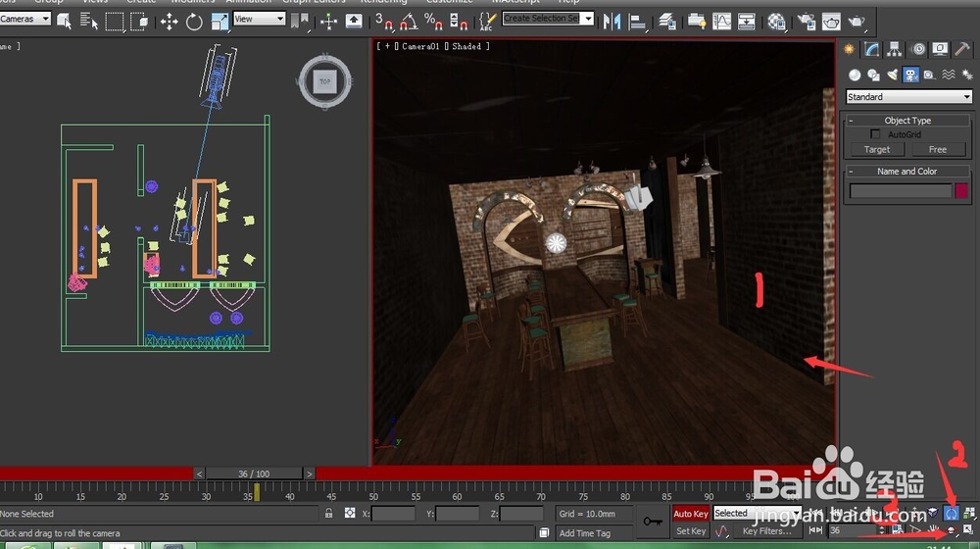
Task: Toggle Selection Lock in status bar
Action: [328, 514]
